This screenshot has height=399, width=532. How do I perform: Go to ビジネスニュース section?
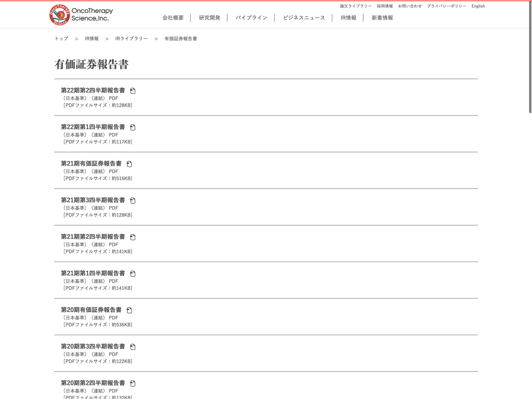click(304, 18)
